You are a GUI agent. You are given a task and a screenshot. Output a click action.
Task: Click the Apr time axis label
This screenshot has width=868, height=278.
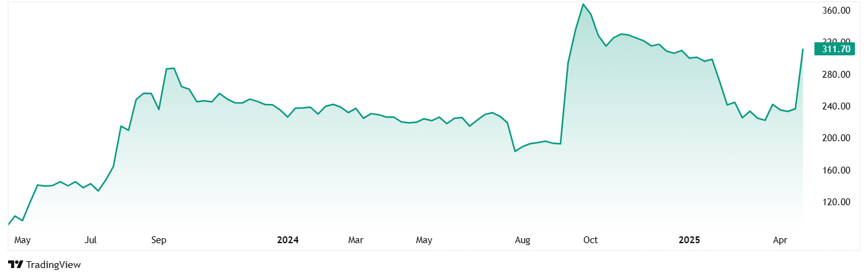(779, 240)
